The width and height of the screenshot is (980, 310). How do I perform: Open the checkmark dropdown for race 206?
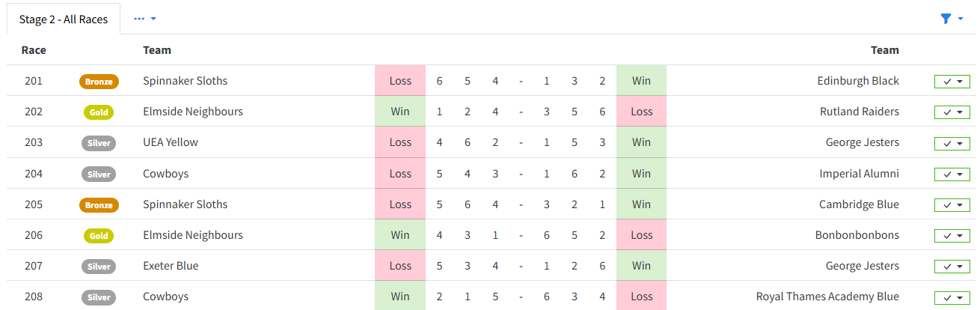tap(952, 236)
